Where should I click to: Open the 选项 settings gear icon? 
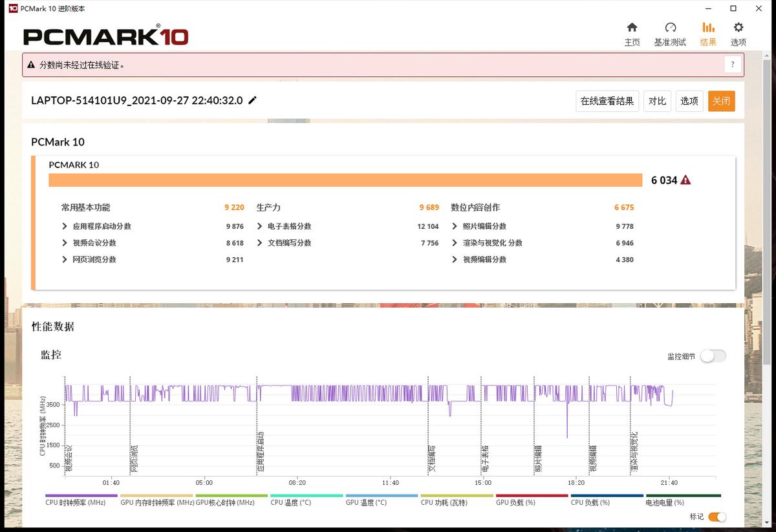point(738,28)
